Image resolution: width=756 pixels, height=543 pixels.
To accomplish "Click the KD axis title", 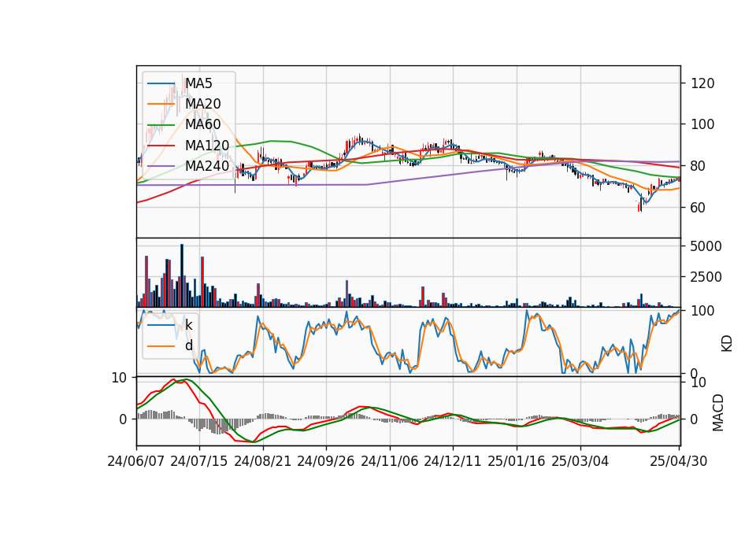I will (x=727, y=343).
